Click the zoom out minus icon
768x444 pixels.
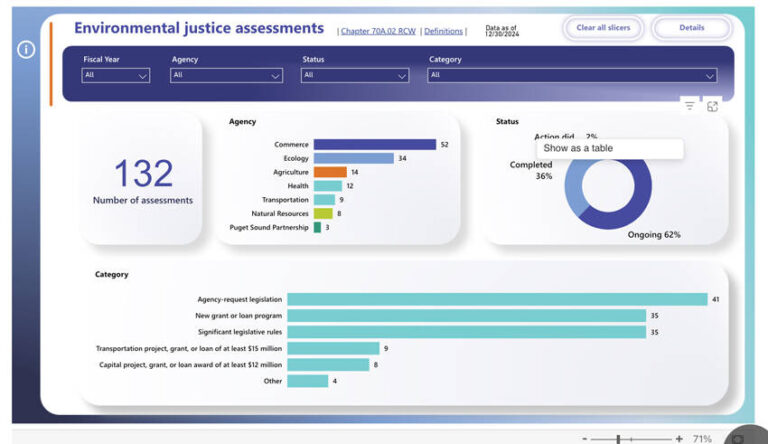pyautogui.click(x=585, y=438)
